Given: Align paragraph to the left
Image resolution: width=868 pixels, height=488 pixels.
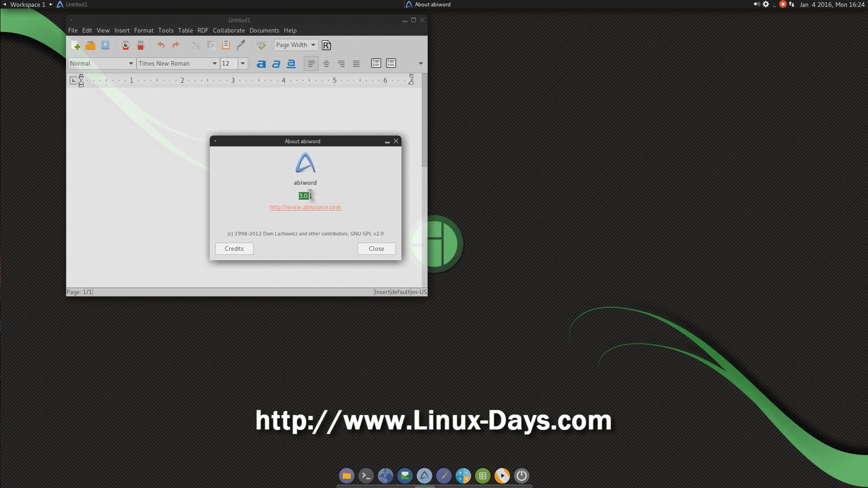Looking at the screenshot, I should coord(311,64).
